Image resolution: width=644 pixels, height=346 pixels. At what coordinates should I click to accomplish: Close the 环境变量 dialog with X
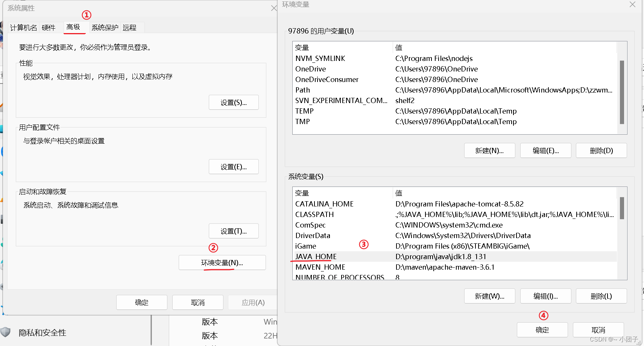(x=632, y=5)
